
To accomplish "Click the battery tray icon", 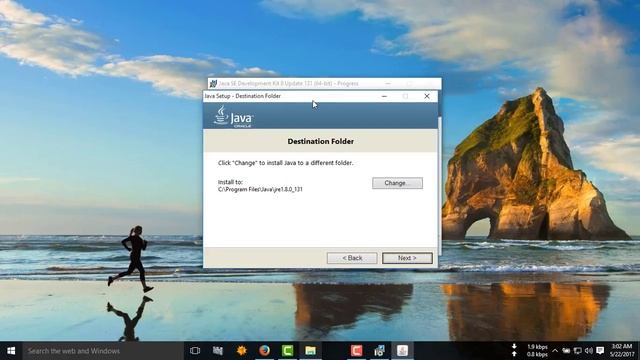I will pos(566,351).
